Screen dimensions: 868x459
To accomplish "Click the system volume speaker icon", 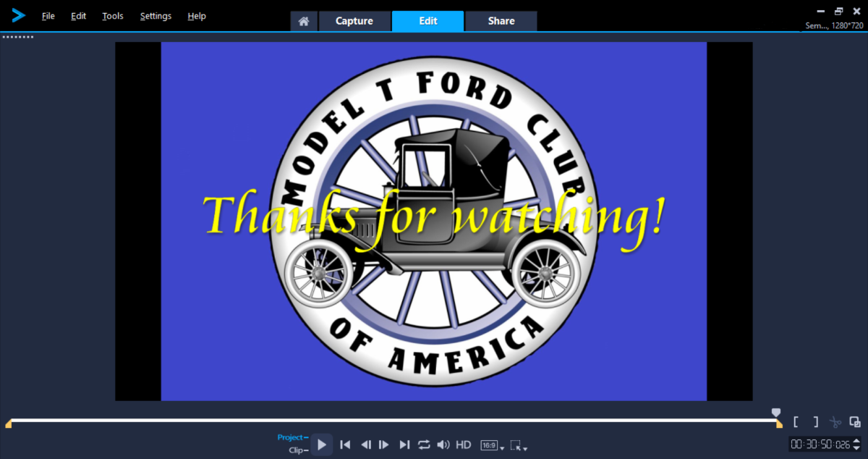I will click(x=443, y=445).
